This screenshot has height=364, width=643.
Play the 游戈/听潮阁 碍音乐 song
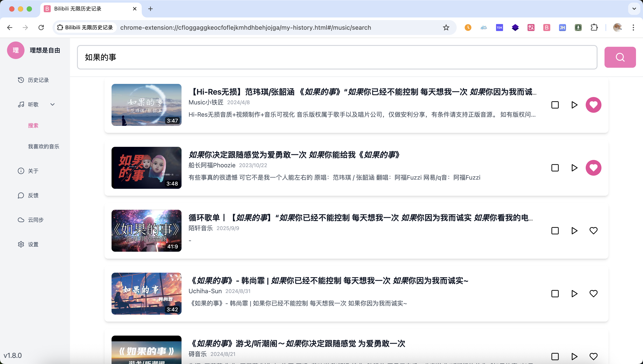[574, 357]
